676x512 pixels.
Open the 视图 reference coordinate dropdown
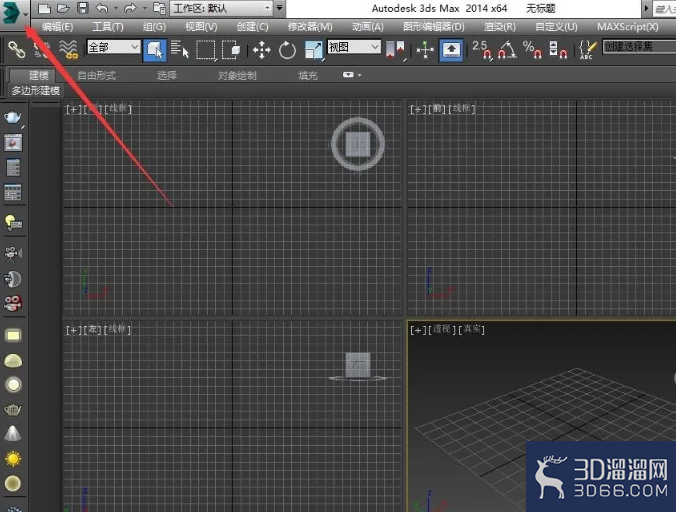point(354,47)
